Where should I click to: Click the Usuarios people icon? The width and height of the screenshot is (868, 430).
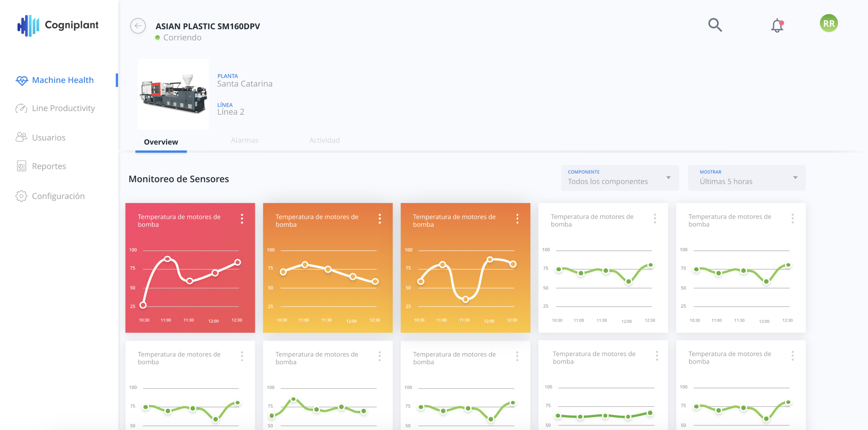pos(21,138)
